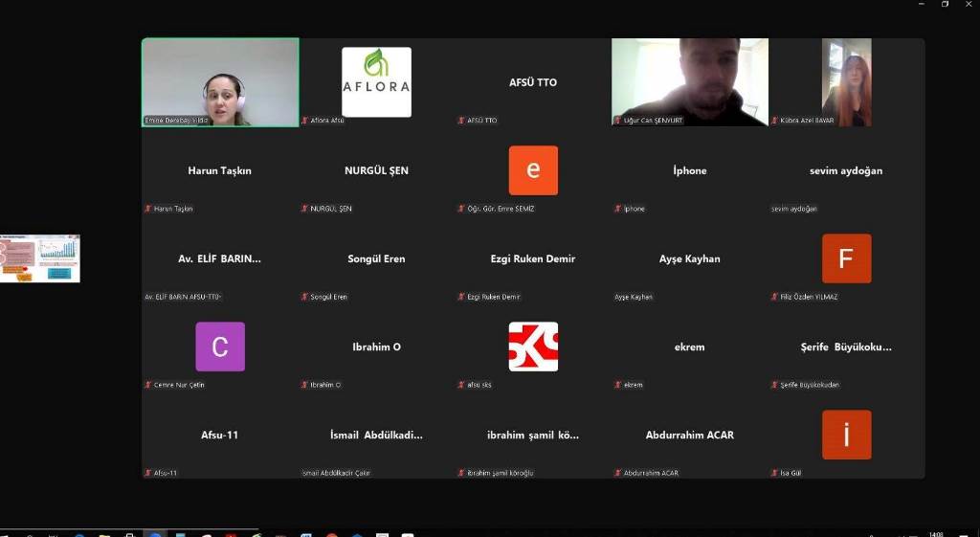Viewport: 980px width, 537px height.
Task: Select the AFLORA logo avatar
Action: point(376,82)
